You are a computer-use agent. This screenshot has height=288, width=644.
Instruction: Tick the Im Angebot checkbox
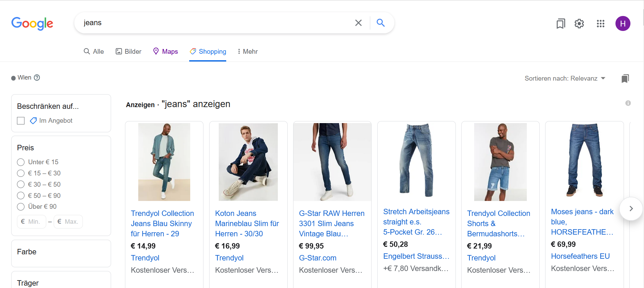point(21,121)
